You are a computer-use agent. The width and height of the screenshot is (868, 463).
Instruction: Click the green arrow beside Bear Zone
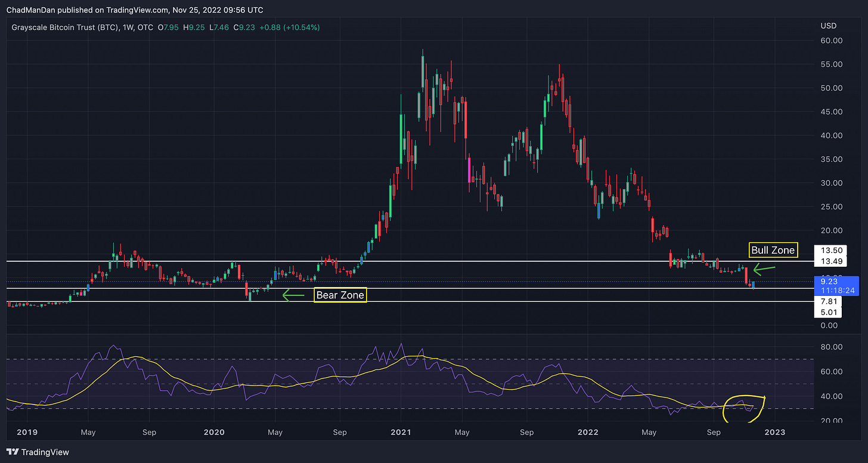293,295
